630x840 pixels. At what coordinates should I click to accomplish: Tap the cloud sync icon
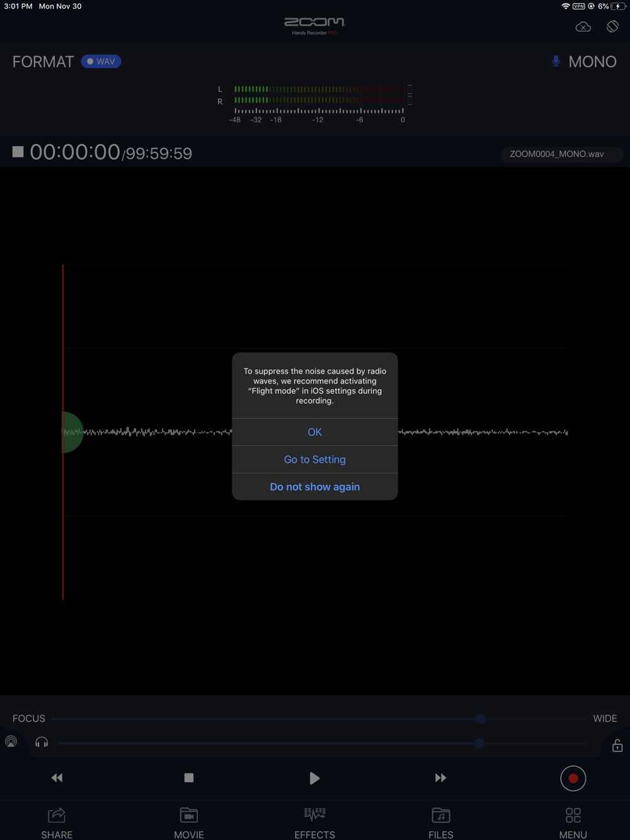pos(583,26)
